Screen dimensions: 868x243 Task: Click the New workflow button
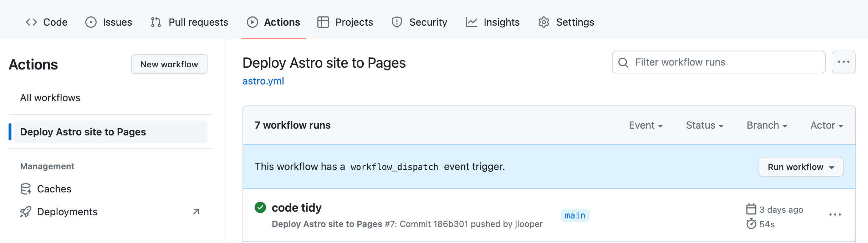click(169, 64)
